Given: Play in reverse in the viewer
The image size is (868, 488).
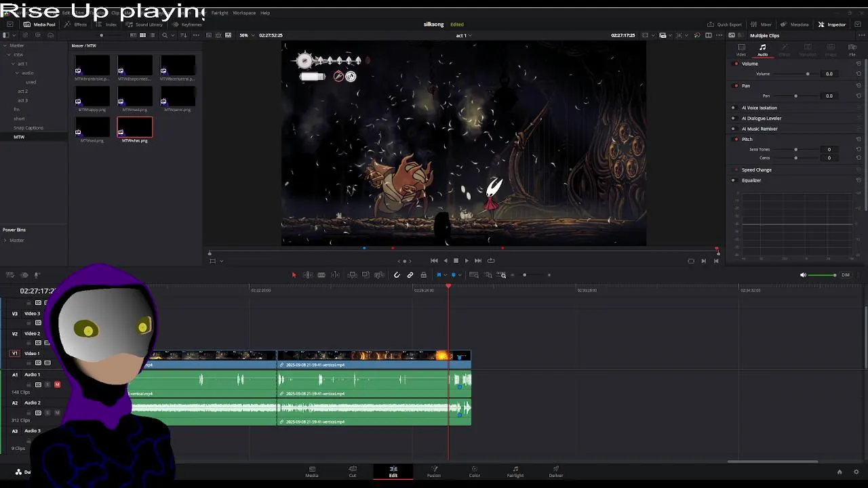Looking at the screenshot, I should (446, 260).
